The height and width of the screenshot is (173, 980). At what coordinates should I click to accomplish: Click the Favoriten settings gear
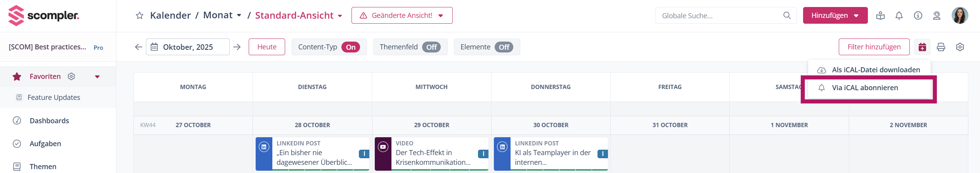coord(71,76)
